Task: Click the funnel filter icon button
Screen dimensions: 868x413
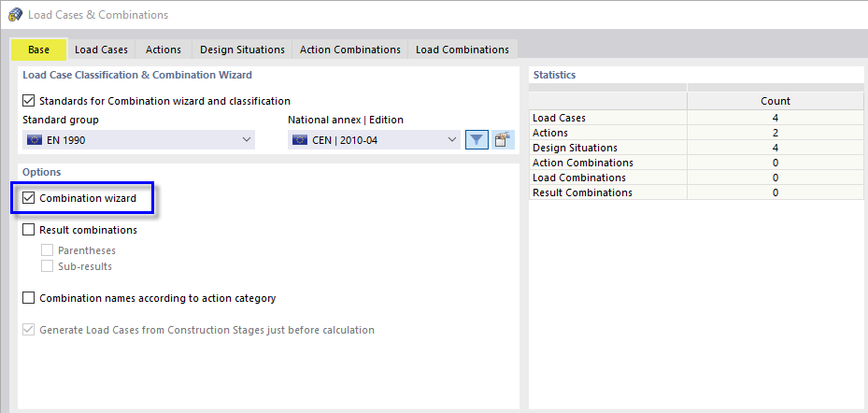Action: coord(477,140)
